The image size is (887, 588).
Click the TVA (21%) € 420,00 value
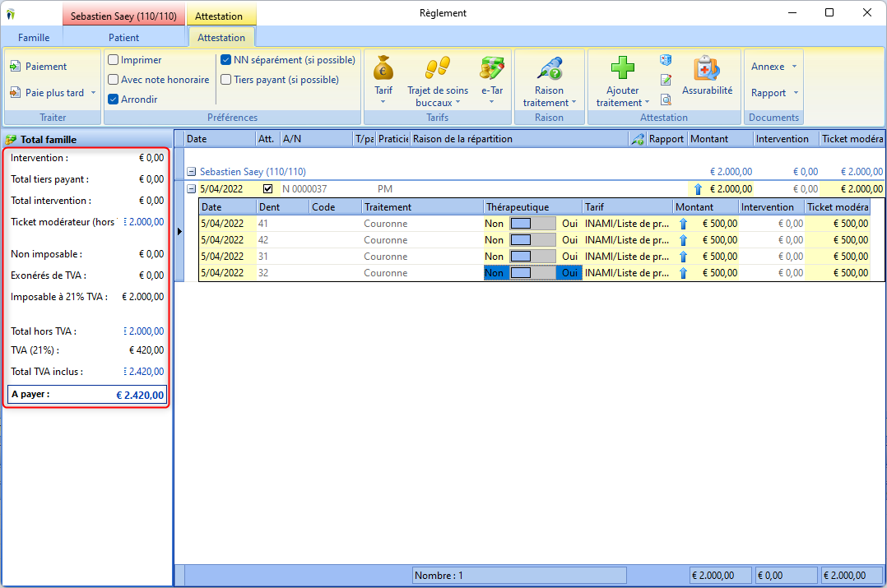pos(146,350)
